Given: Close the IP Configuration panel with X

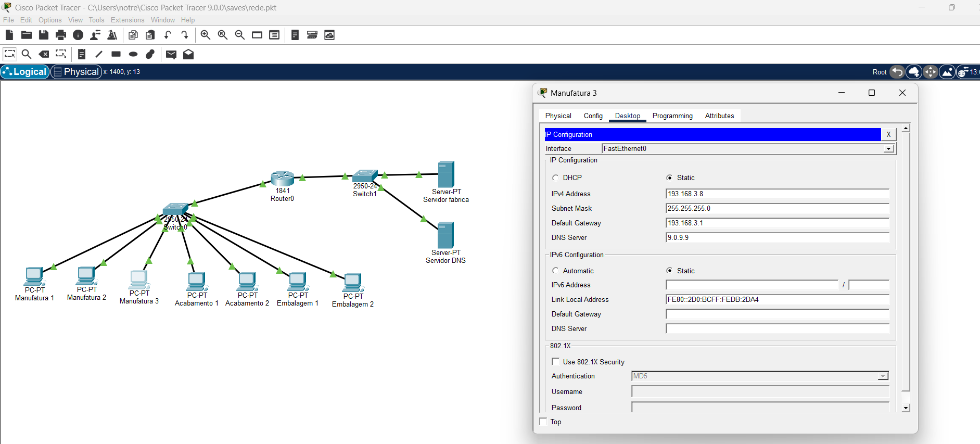Looking at the screenshot, I should coord(888,134).
